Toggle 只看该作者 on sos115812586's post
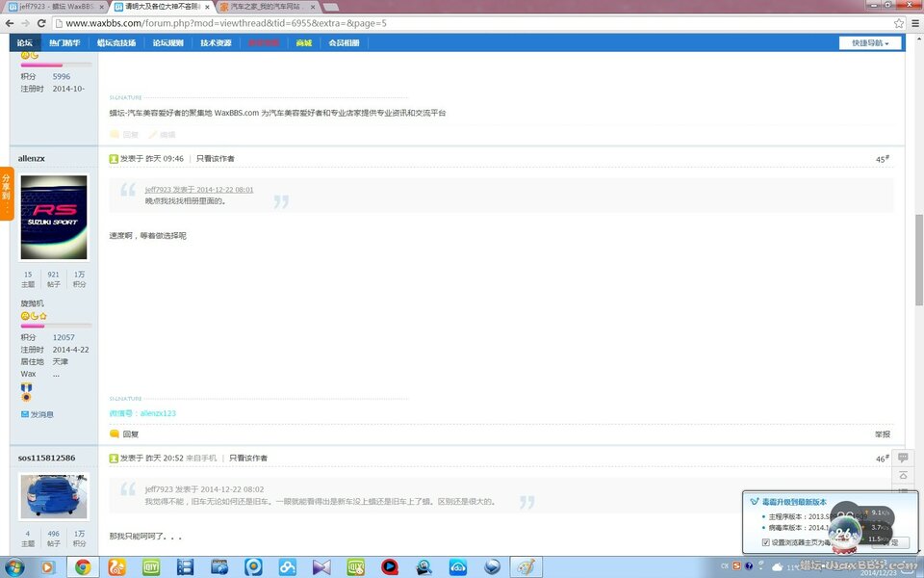 248,458
